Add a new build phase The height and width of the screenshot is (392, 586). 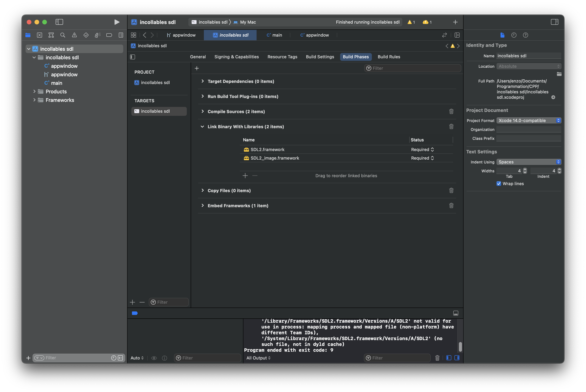pyautogui.click(x=196, y=68)
